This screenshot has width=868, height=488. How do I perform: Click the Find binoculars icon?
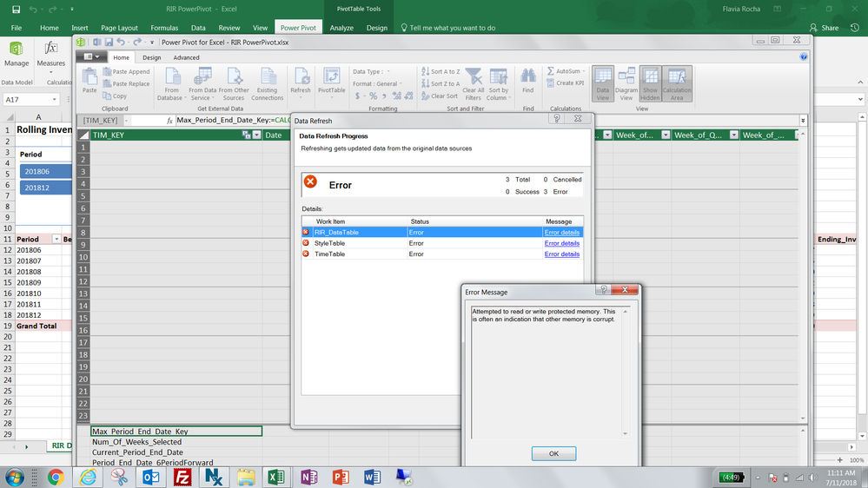click(528, 81)
